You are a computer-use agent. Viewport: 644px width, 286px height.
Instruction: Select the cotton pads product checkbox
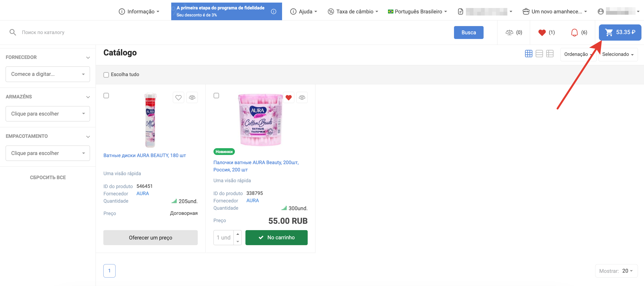pyautogui.click(x=106, y=96)
